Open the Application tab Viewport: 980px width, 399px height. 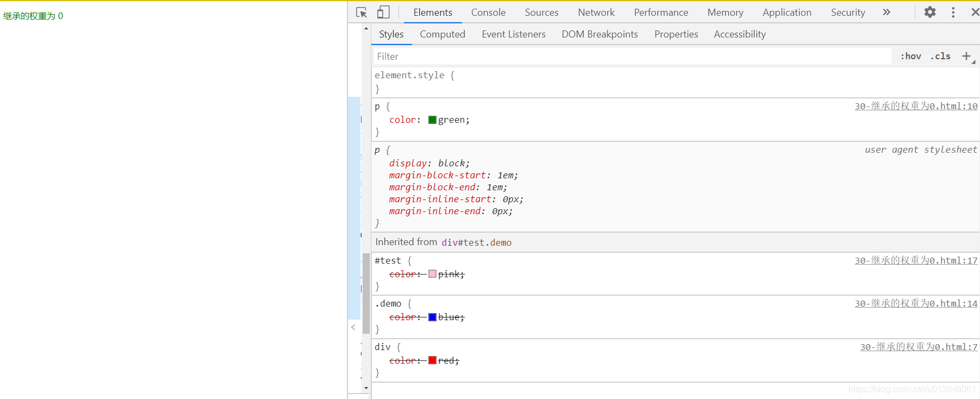click(x=787, y=12)
